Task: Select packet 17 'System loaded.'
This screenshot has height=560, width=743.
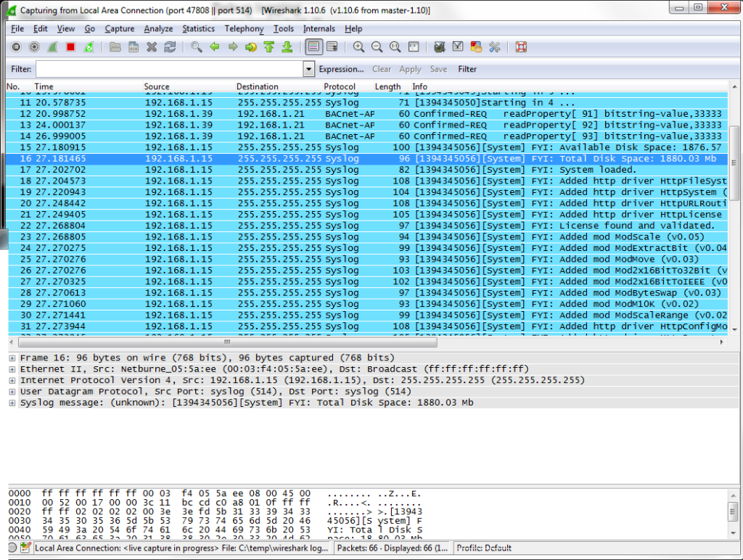Action: pyautogui.click(x=368, y=170)
